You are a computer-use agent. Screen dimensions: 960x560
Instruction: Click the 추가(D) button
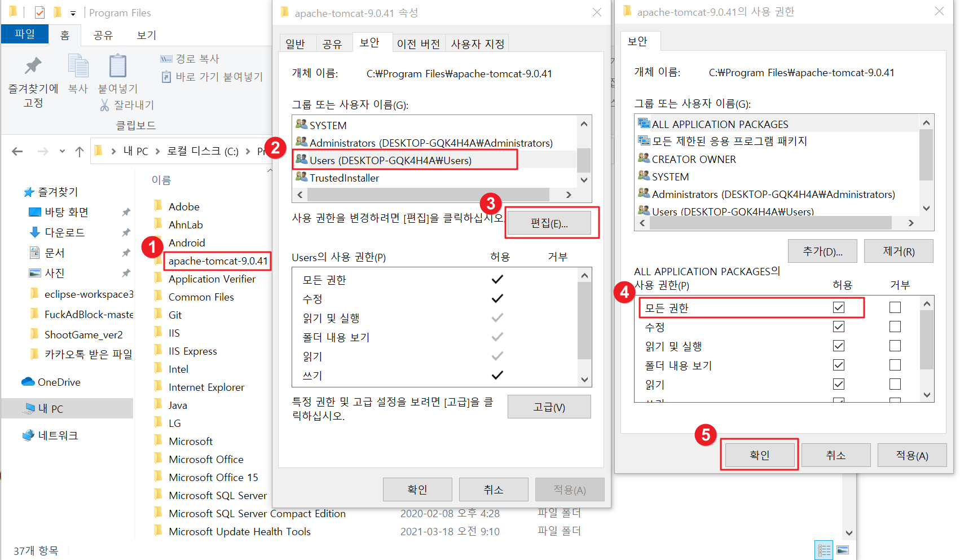point(822,250)
